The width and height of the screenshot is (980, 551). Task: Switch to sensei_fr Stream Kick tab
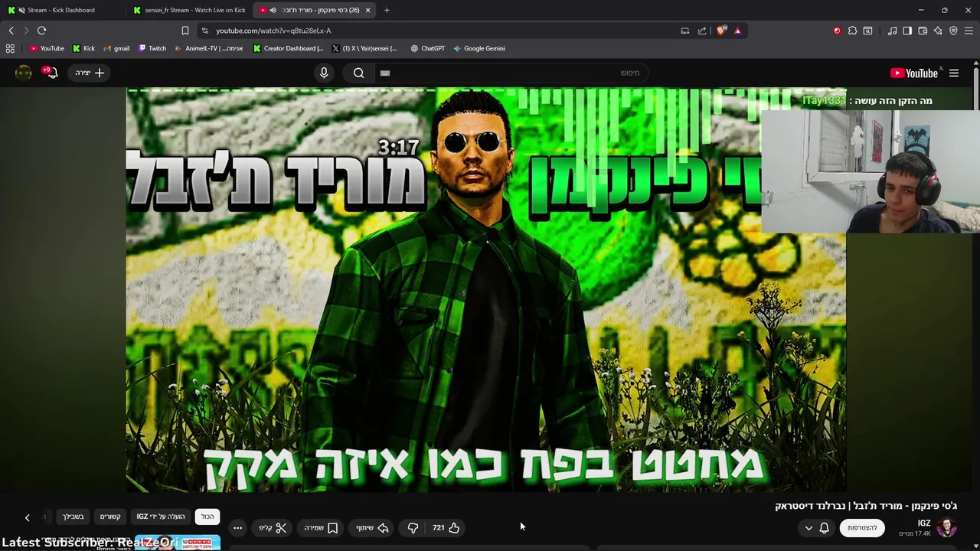[x=189, y=10]
